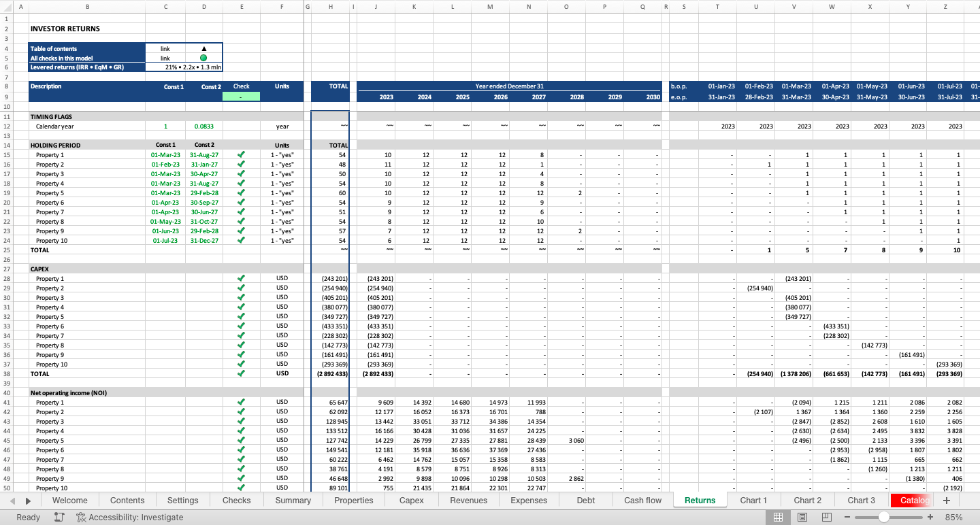Click Property 5 holding period green checkmark
Viewport: 980px width, 525px height.
[x=241, y=193]
